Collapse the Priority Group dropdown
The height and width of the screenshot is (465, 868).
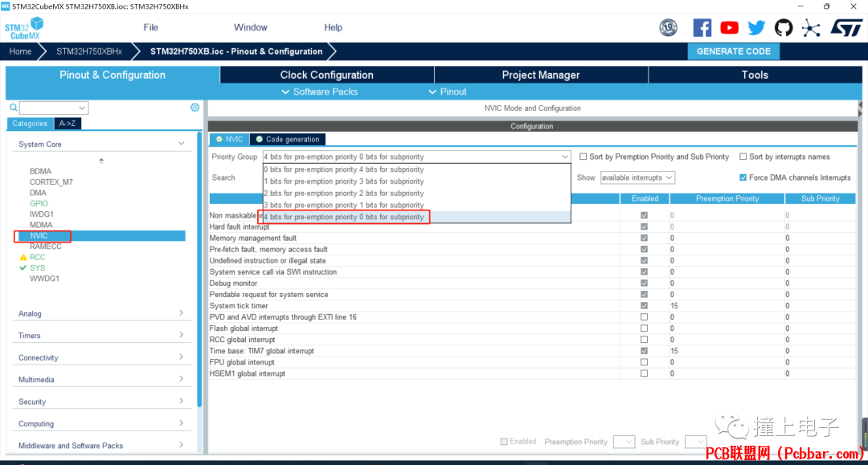click(565, 157)
